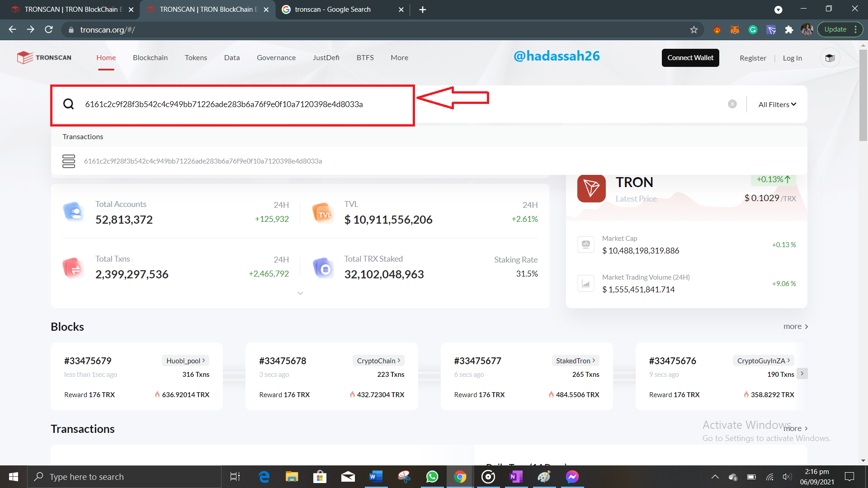Open block #33475676
This screenshot has width=868, height=488.
coord(672,361)
